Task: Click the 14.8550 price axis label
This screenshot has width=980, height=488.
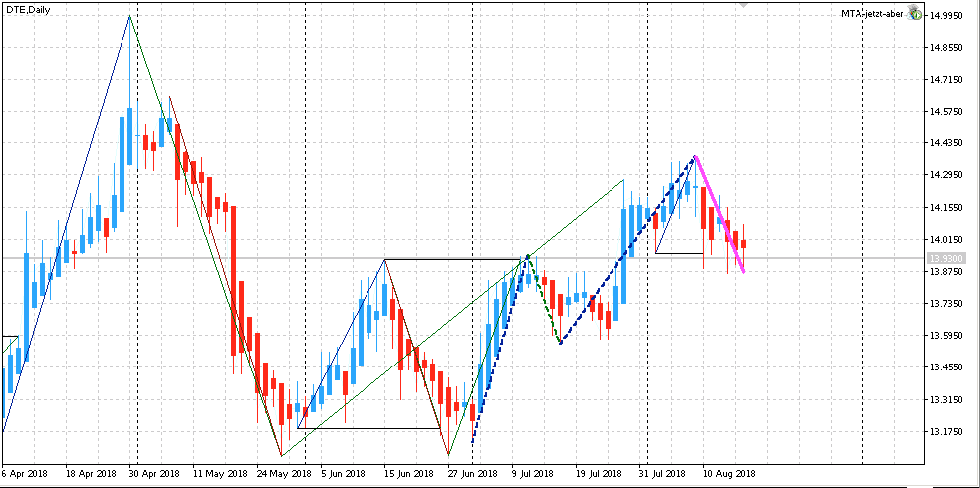Action: (x=946, y=47)
